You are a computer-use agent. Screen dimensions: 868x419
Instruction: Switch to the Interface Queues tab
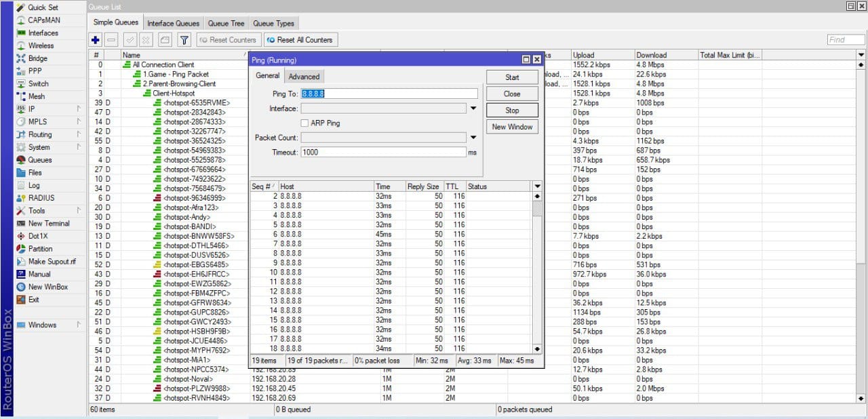(x=173, y=23)
